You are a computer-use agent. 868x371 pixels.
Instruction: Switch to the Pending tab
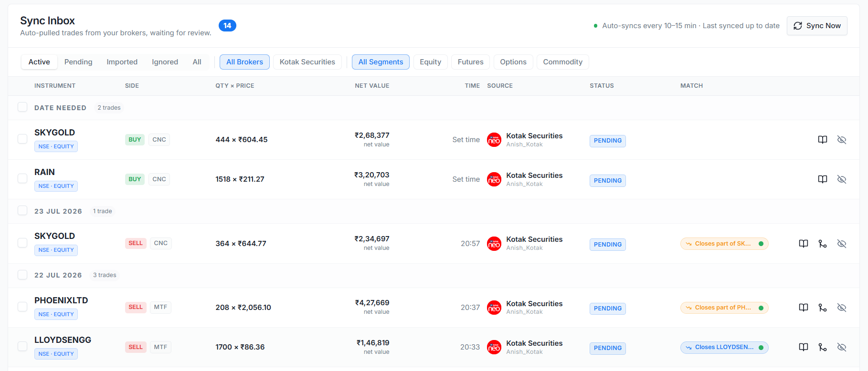point(78,62)
